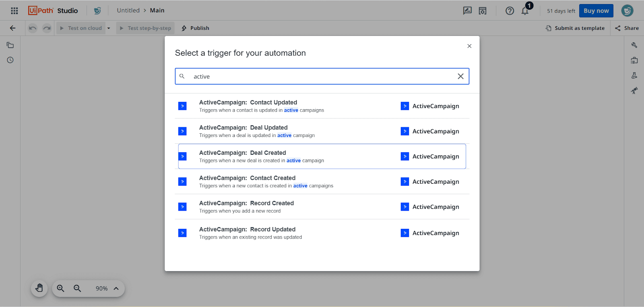This screenshot has width=644, height=307.
Task: Click the feedback chat icon in header
Action: (467, 11)
